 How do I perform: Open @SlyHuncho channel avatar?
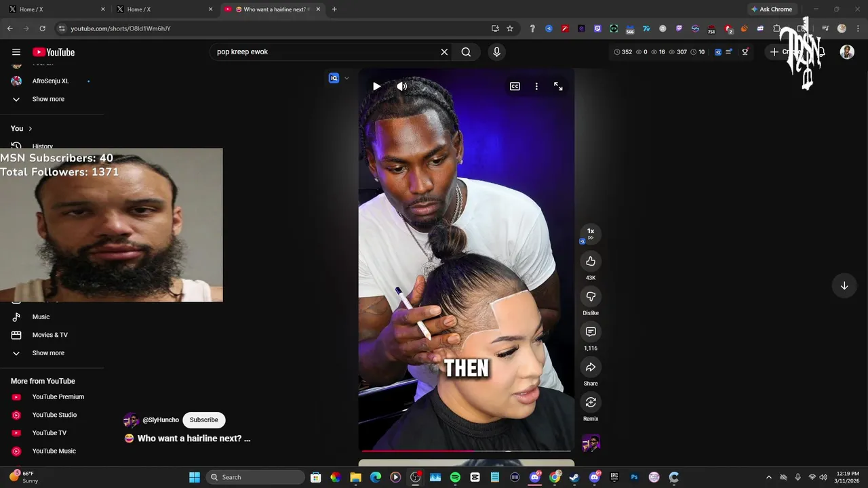131,420
